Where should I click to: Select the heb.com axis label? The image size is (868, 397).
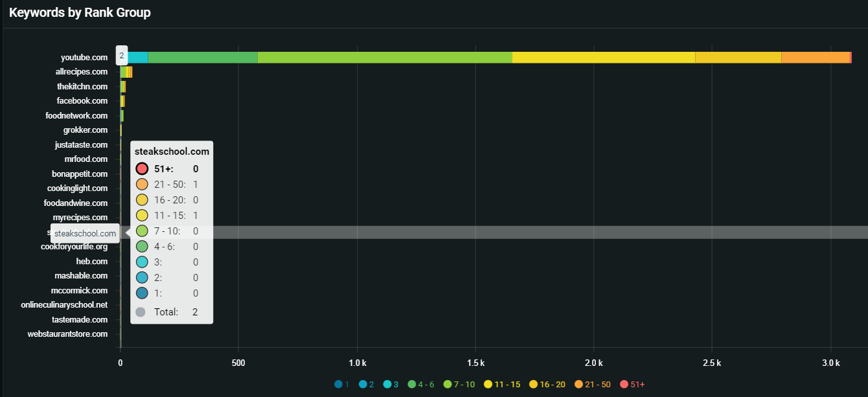coord(92,262)
